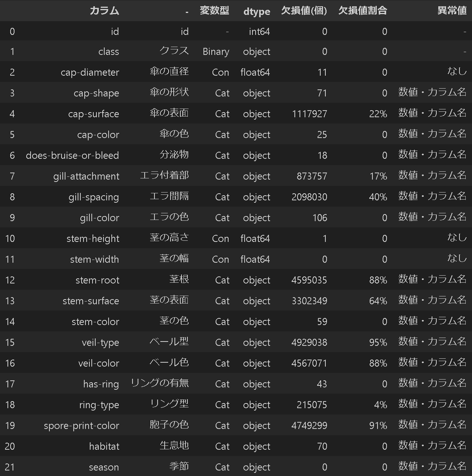
Task: Select the gill-spacing 40% missing value percentage
Action: point(378,197)
